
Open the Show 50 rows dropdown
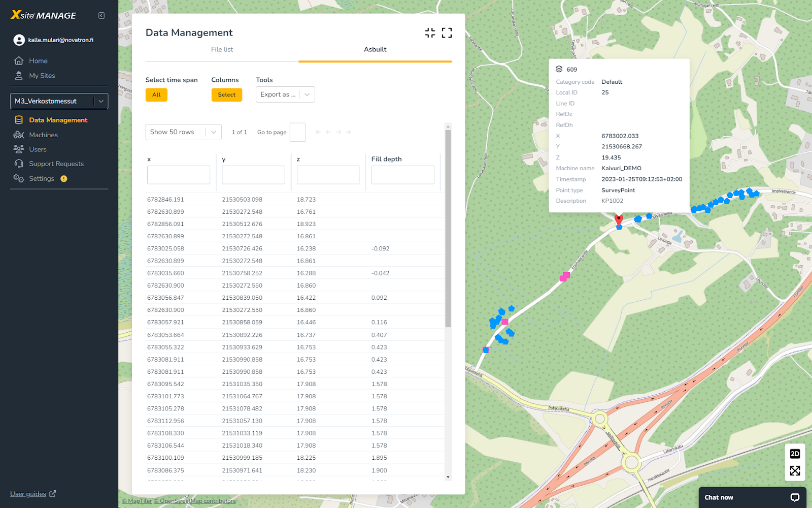[x=183, y=132]
